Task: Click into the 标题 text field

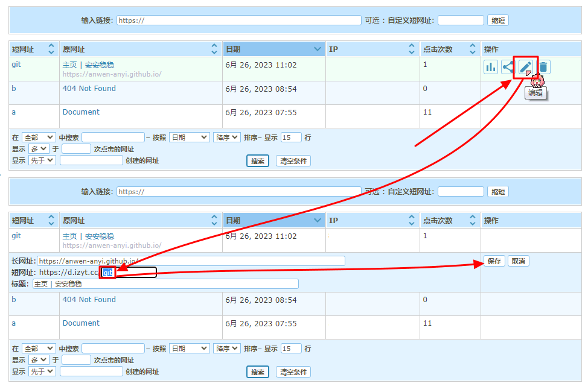Action: [x=165, y=284]
